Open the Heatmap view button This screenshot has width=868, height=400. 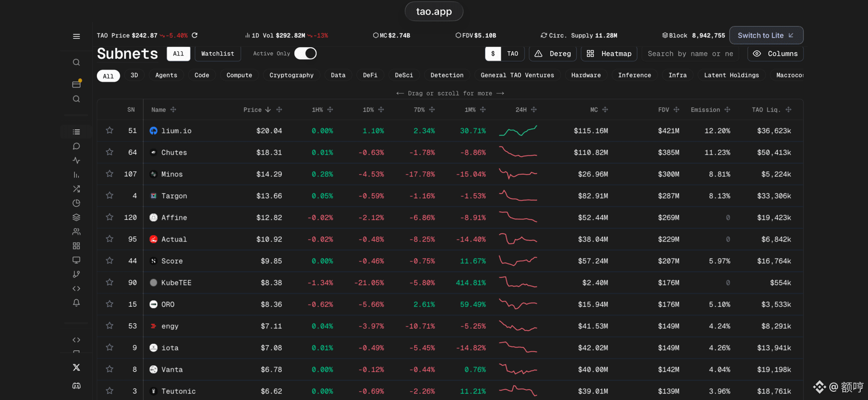coord(609,54)
